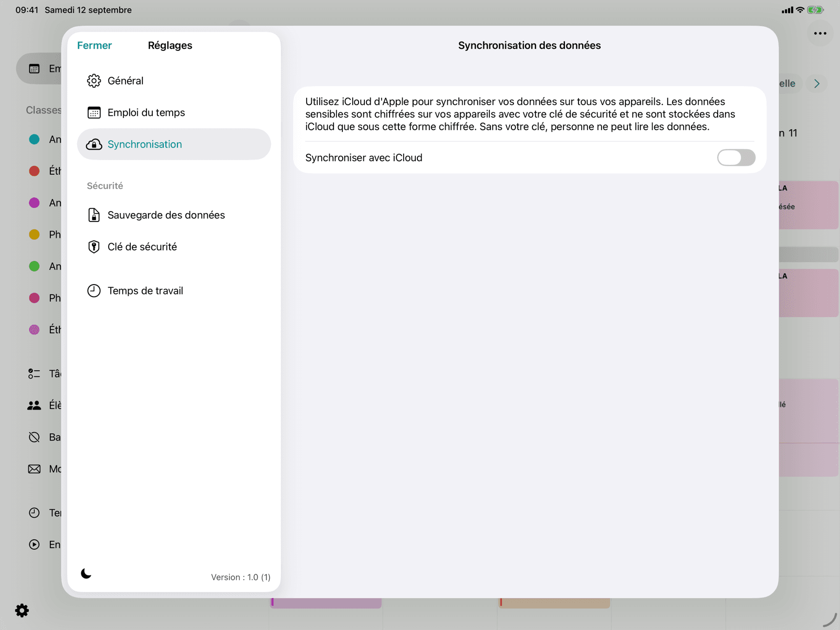
Task: Click the Temps de travail clock icon
Action: (x=94, y=291)
